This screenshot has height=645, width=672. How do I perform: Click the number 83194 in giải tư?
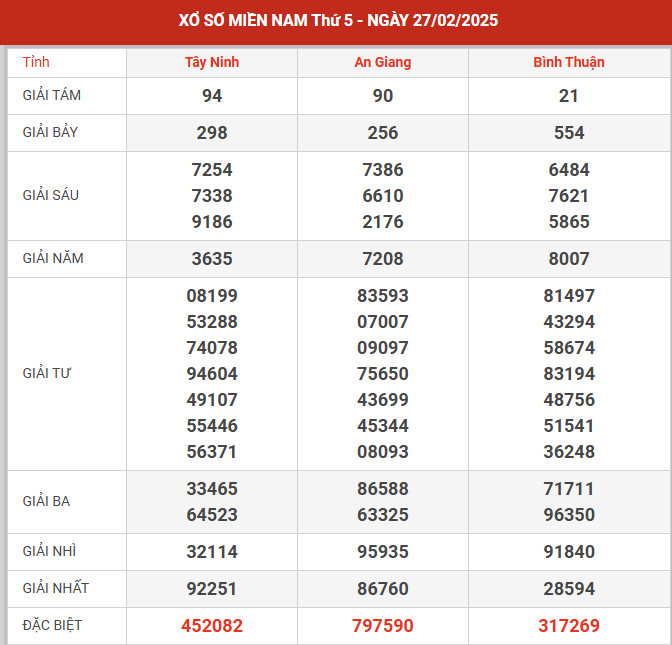569,374
